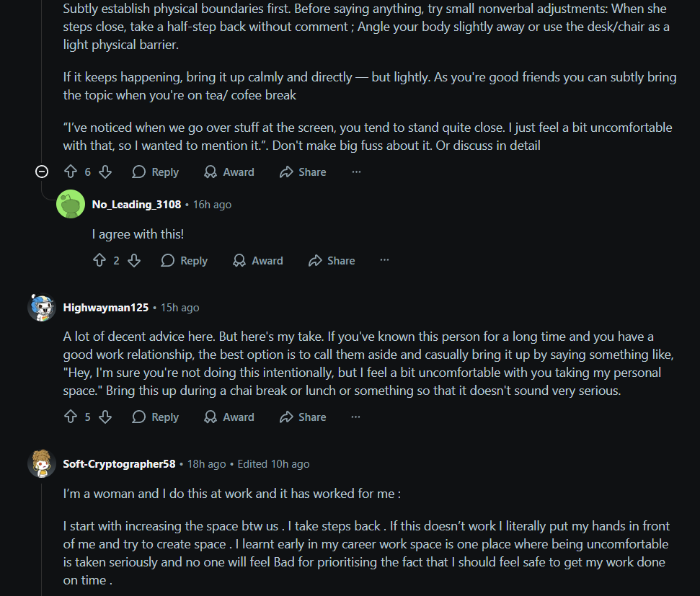Toggle upvote off on No_Leading_3108's comment
The image size is (700, 596).
point(99,260)
